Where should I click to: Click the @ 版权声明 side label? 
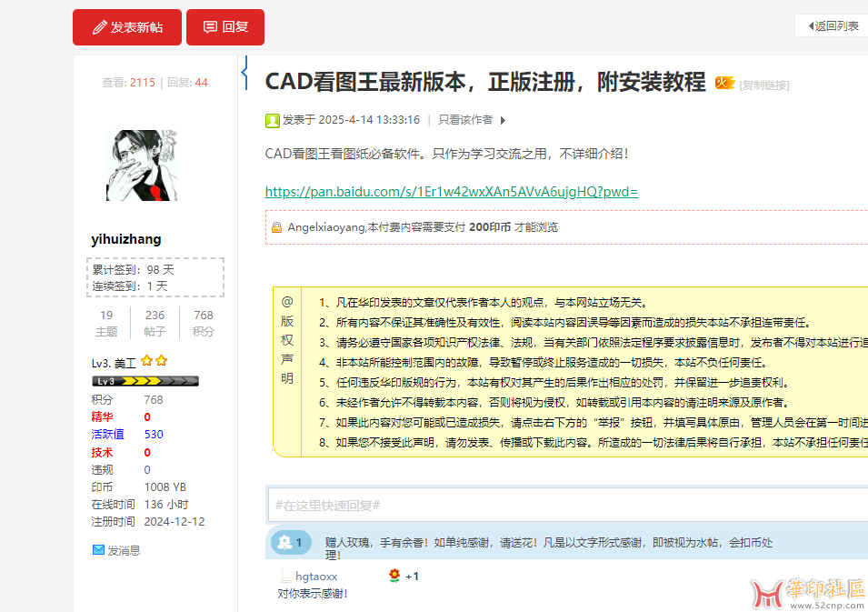point(287,341)
